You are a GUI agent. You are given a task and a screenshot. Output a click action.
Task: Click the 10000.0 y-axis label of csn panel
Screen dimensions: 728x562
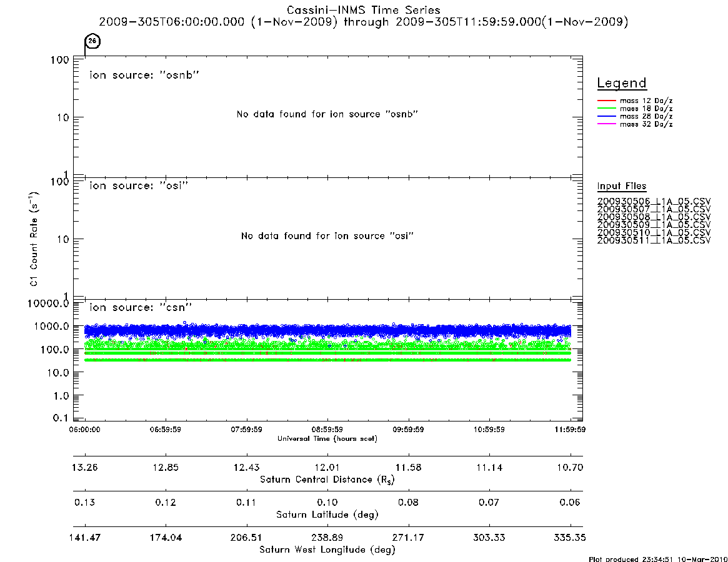[48, 303]
